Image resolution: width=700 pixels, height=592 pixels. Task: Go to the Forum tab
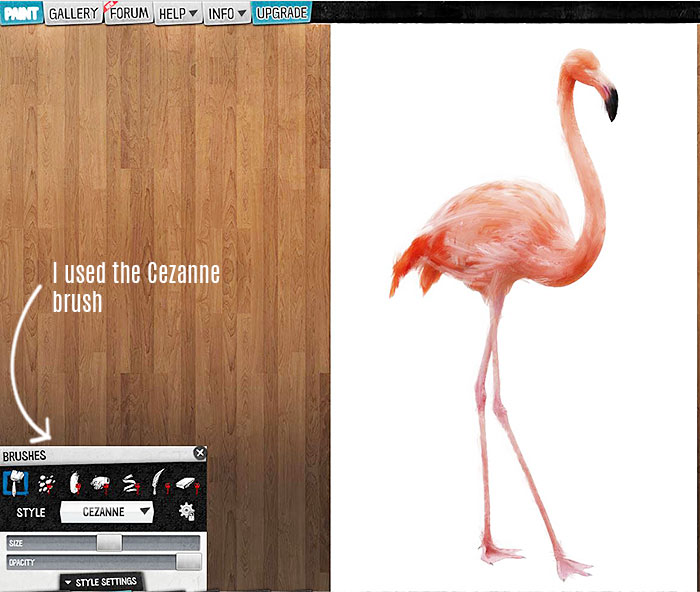click(129, 13)
